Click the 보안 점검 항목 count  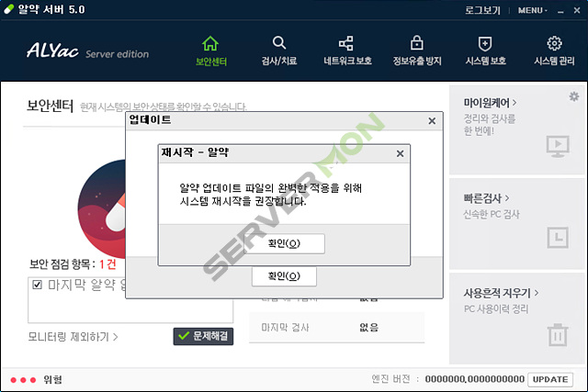coord(108,264)
